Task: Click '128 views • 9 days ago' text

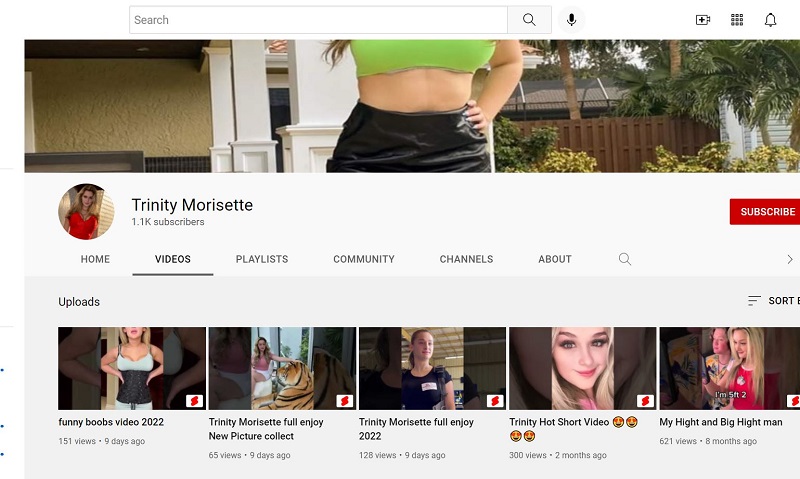Action: (x=402, y=455)
